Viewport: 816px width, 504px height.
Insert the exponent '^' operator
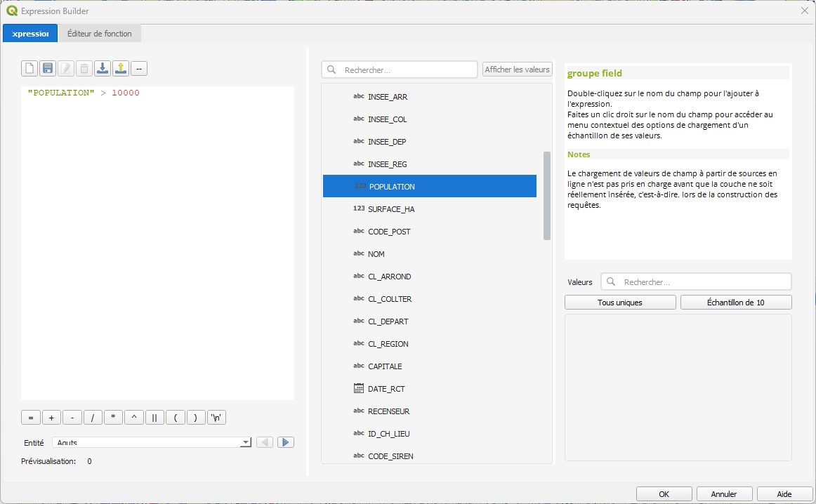[133, 417]
